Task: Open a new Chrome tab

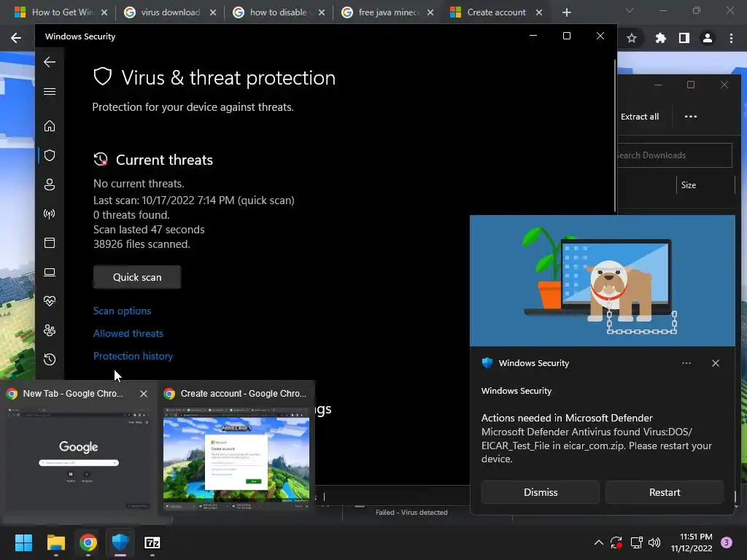Action: pos(566,12)
